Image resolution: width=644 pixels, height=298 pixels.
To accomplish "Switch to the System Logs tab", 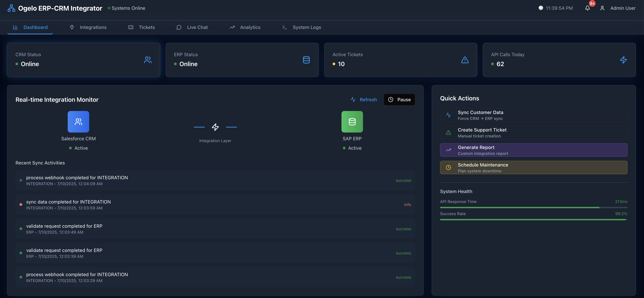I will pyautogui.click(x=302, y=27).
